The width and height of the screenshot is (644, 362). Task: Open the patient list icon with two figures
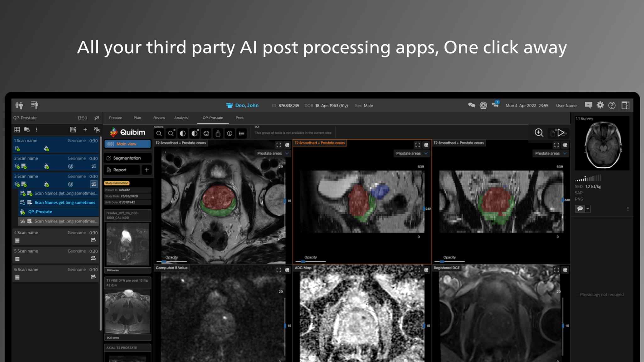[x=19, y=105]
